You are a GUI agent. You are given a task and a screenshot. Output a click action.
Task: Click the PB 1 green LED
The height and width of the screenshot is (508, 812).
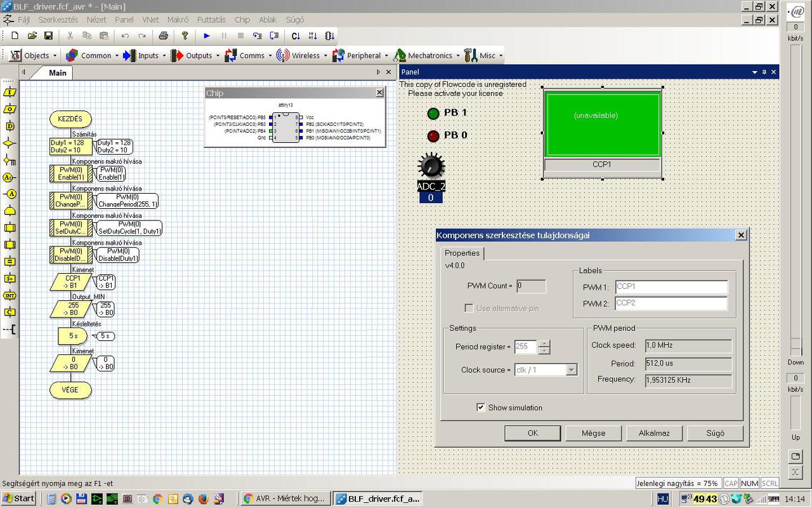pos(433,114)
